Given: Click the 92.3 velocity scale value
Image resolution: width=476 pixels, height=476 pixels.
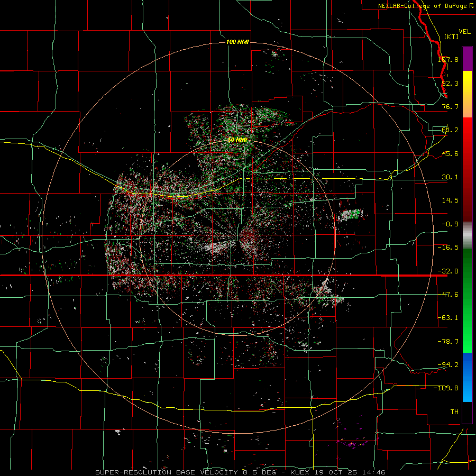Looking at the screenshot, I should pos(450,83).
